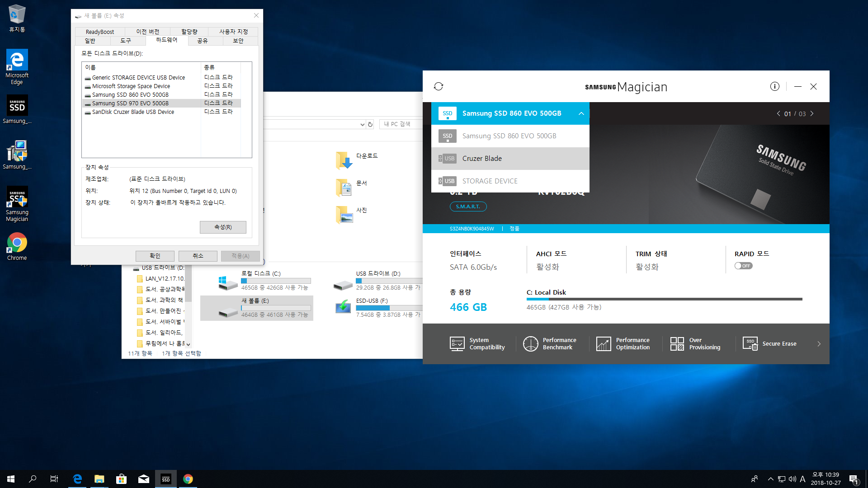
Task: Select SanDisk Cruzer Blade USB Device row
Action: pyautogui.click(x=161, y=112)
